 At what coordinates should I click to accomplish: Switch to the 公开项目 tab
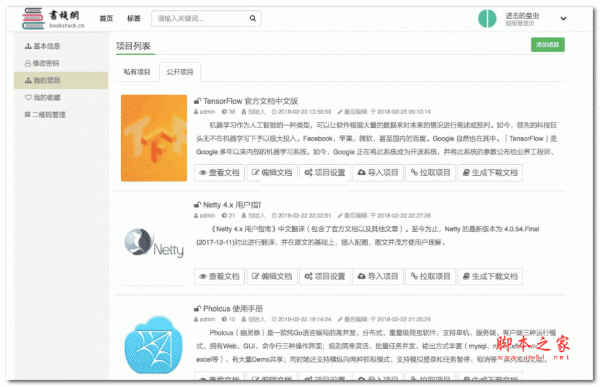pos(180,72)
